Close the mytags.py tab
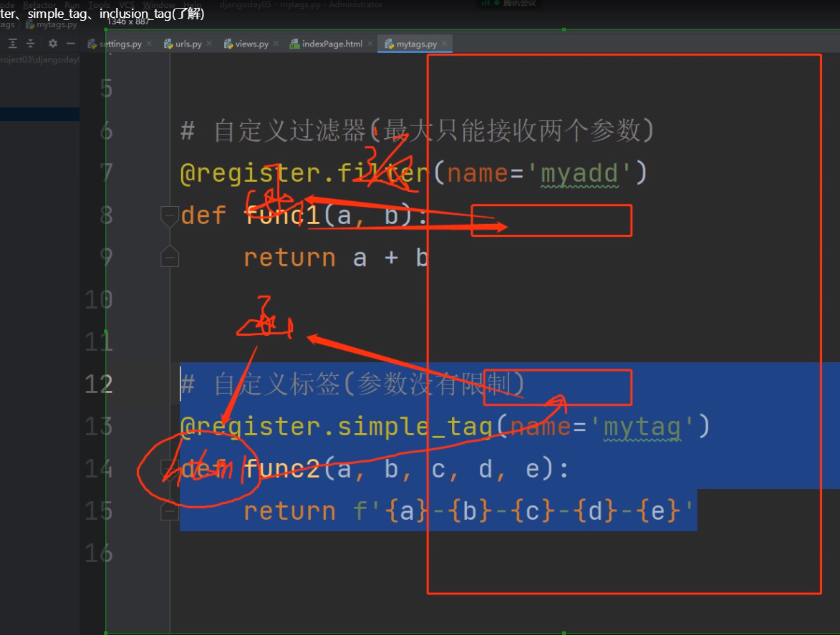 pyautogui.click(x=444, y=44)
